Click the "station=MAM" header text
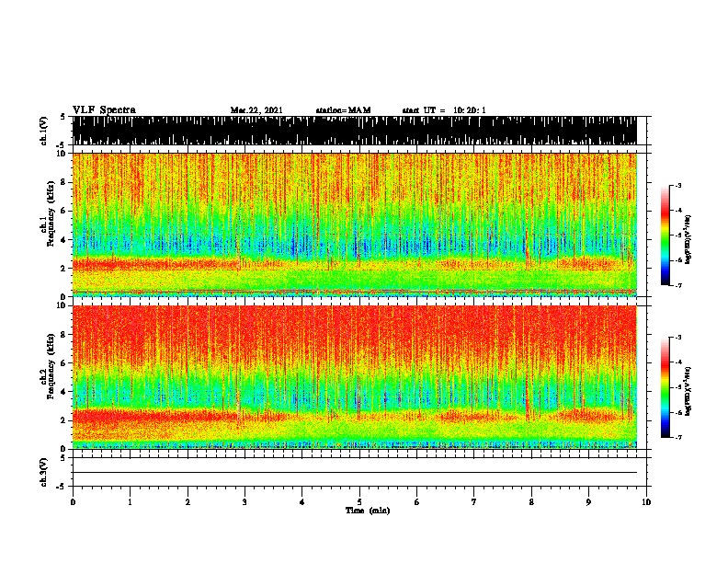 (x=343, y=110)
